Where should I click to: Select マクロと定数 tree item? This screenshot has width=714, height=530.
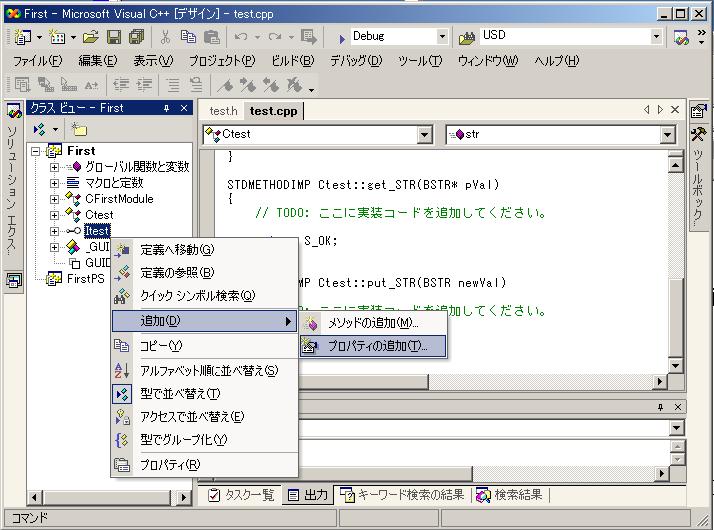114,183
